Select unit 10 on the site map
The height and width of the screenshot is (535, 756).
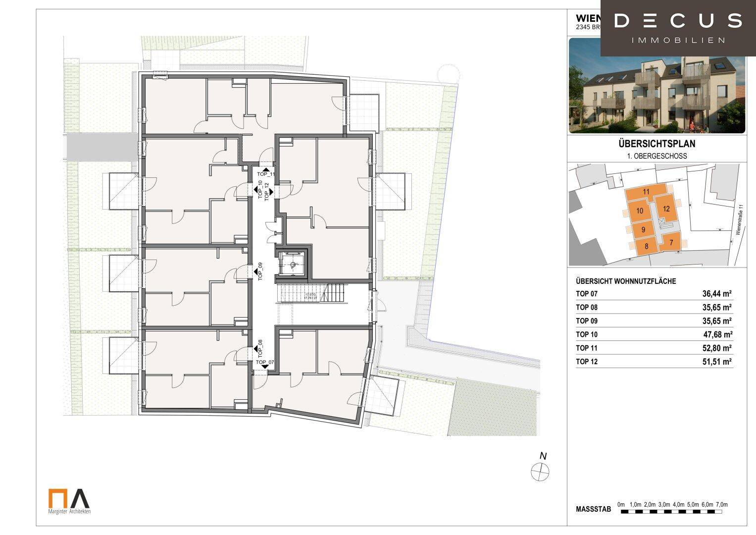click(x=640, y=211)
